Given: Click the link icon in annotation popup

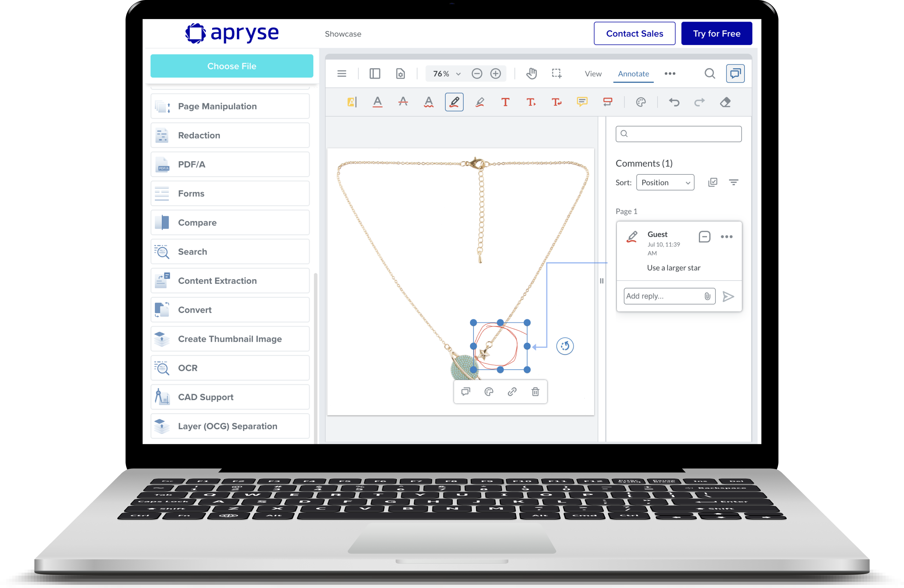Looking at the screenshot, I should point(512,392).
